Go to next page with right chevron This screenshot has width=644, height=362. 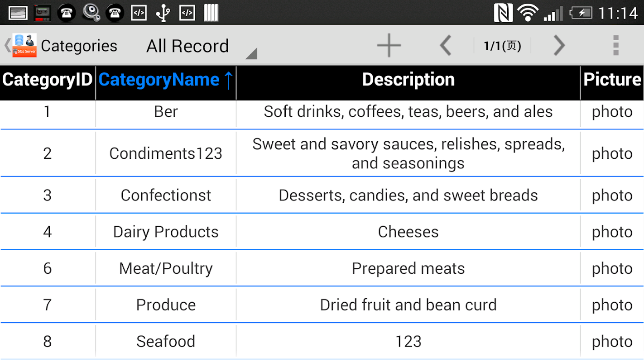559,45
